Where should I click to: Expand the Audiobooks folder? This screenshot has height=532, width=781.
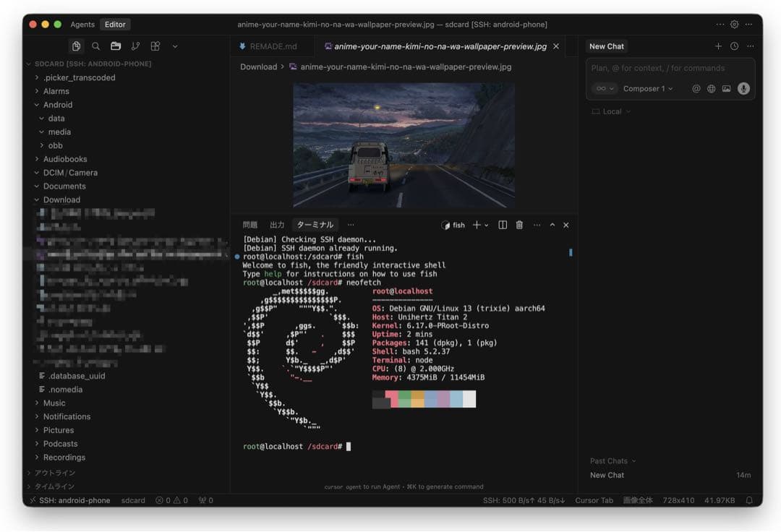64,159
